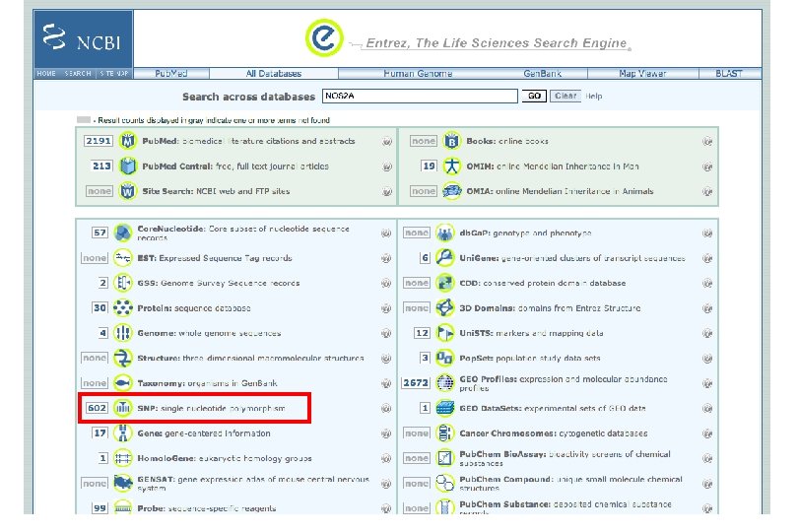
Task: Click the search field containing NOS2A
Action: click(x=420, y=96)
